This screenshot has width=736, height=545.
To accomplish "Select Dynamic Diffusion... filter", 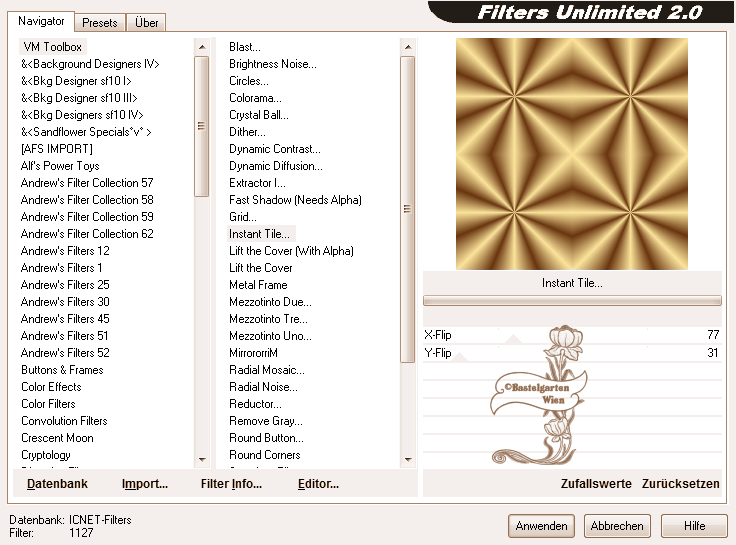I will (276, 166).
